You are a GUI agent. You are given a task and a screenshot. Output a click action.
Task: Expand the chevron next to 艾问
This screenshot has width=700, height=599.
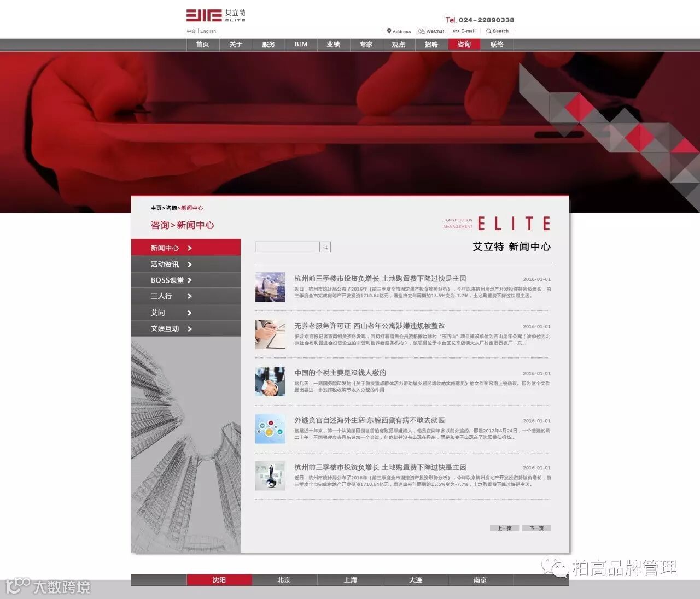tap(190, 313)
